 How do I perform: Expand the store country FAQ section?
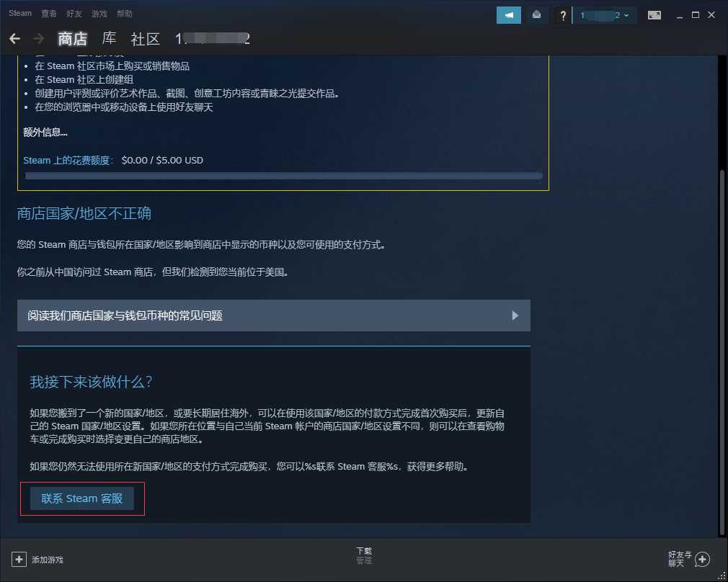274,315
